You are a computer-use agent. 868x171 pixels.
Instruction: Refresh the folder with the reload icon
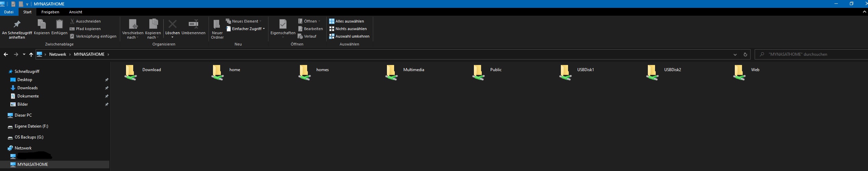point(745,54)
